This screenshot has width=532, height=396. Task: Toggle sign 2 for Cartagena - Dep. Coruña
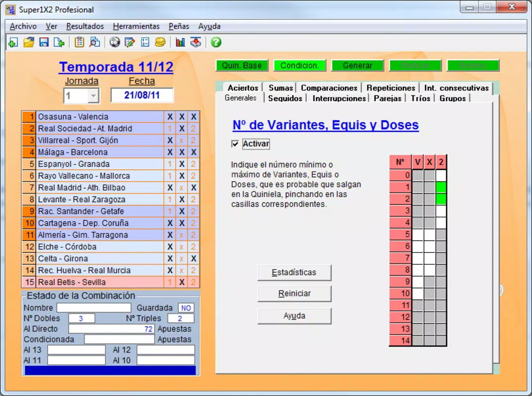[x=193, y=223]
